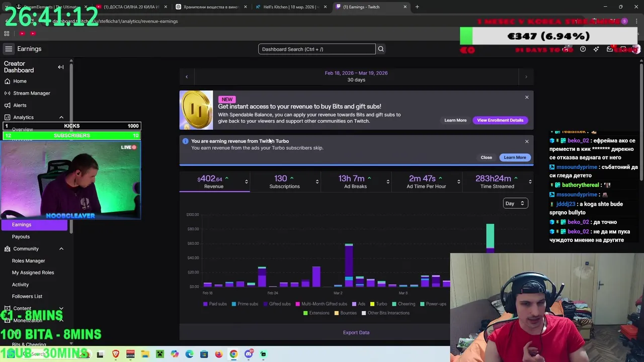644x362 pixels.
Task: Open the Revenue metric selector arrows
Action: coord(246,182)
